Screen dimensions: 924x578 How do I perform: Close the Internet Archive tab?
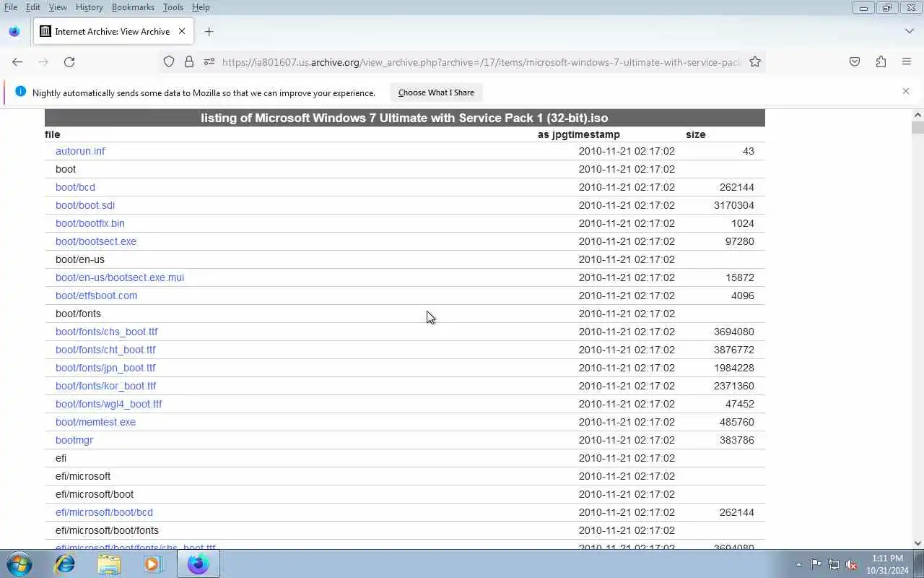click(x=182, y=32)
